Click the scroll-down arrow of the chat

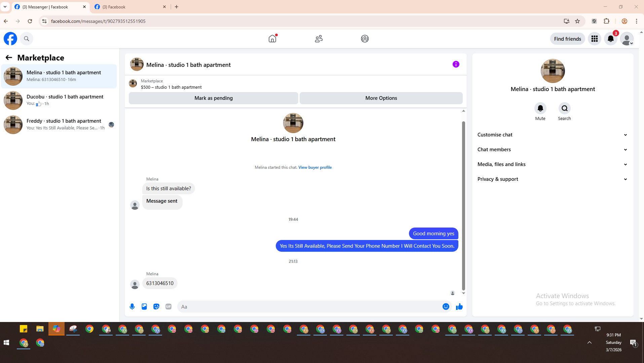click(463, 293)
